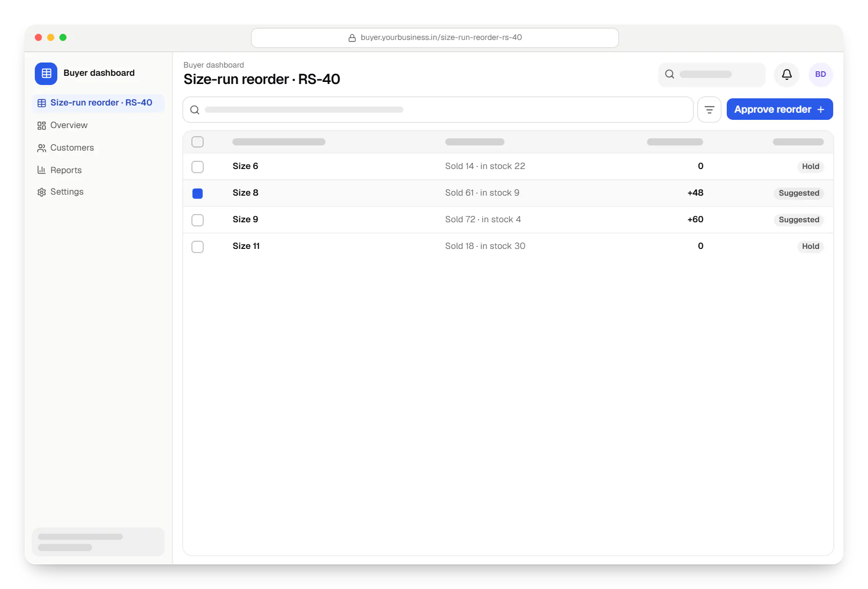Click "Sold 61 · in stock 9" text
The image size is (868, 589).
point(482,193)
